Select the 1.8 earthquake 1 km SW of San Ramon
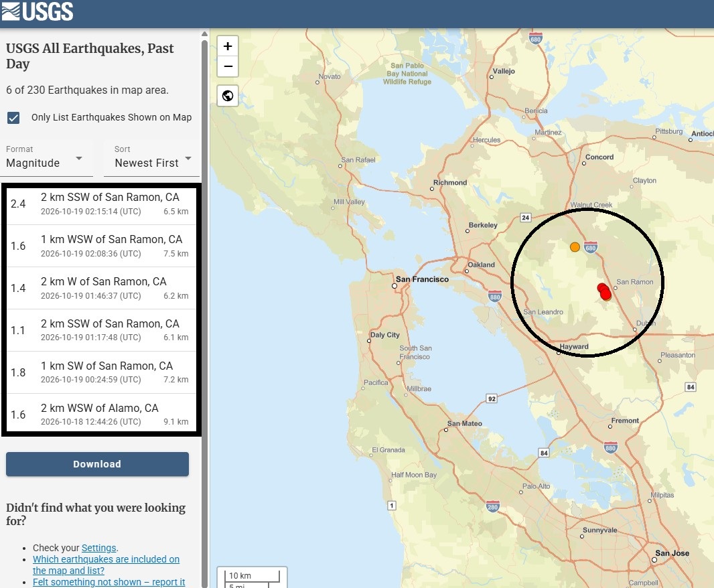Viewport: 714px width, 588px height. (102, 372)
